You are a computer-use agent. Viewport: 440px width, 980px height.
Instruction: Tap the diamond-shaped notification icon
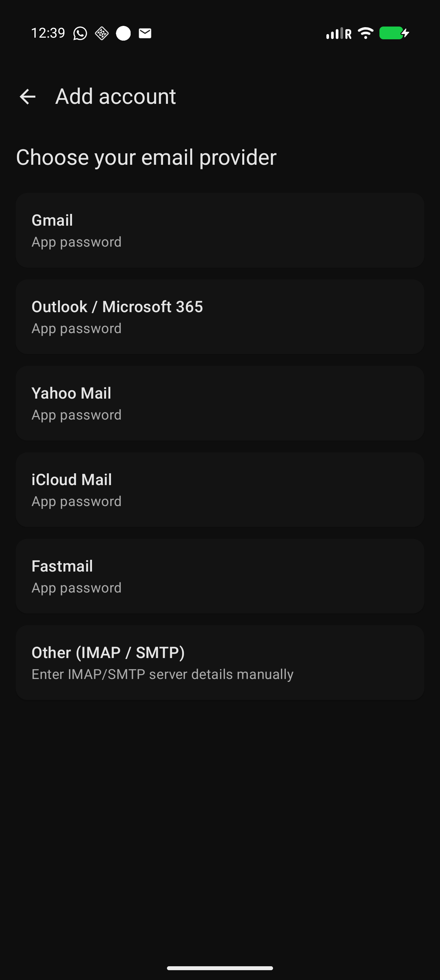101,33
